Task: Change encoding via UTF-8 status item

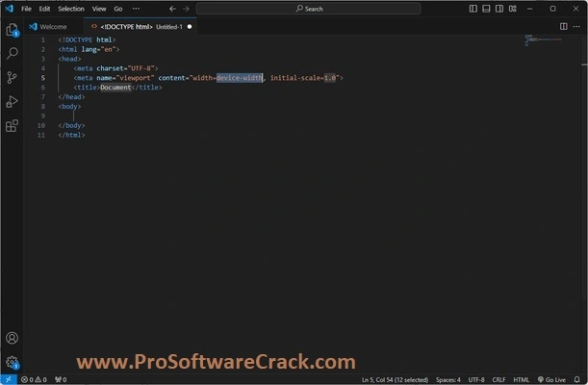Action: [476, 380]
